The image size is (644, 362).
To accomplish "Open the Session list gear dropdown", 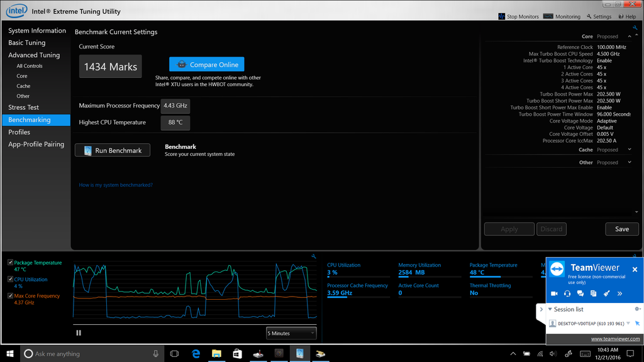I will (638, 309).
